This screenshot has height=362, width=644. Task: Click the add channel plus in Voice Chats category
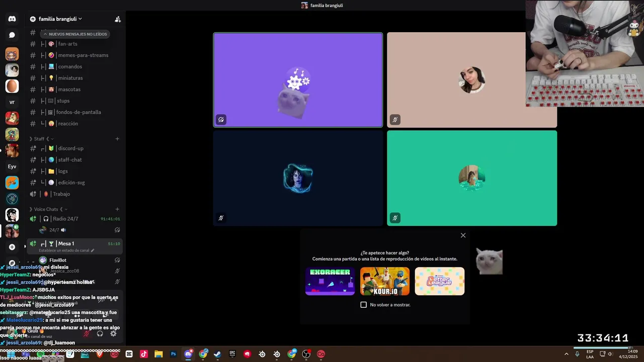click(117, 209)
